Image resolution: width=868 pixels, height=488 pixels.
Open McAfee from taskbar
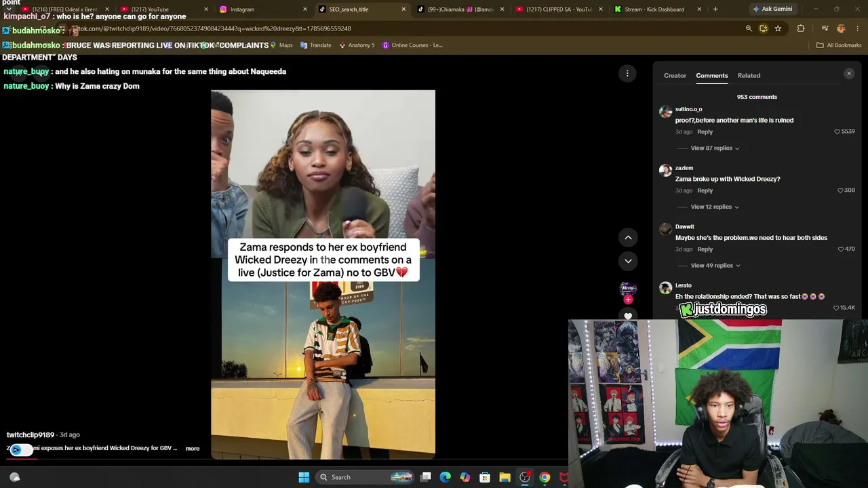point(564,477)
